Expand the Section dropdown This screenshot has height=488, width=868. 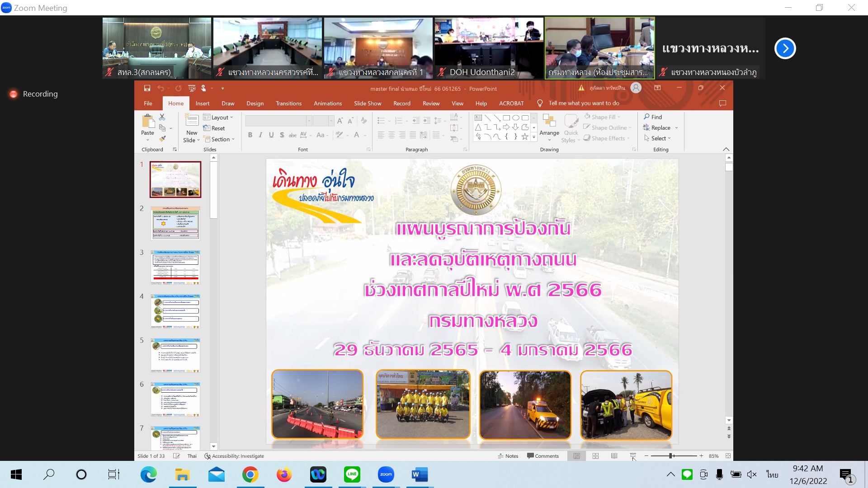point(220,139)
